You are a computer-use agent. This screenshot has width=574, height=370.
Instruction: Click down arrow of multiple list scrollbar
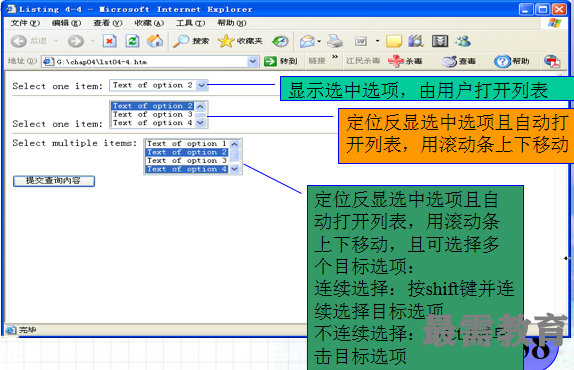click(234, 169)
